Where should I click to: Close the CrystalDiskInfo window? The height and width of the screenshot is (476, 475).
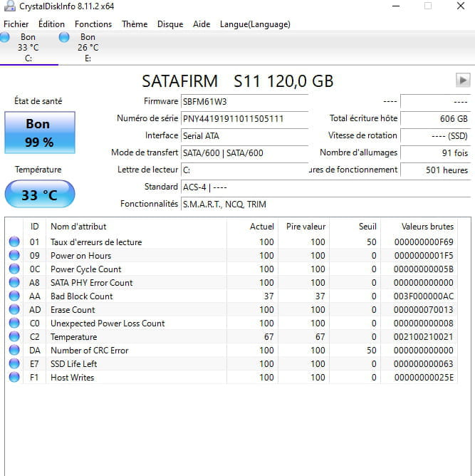pos(461,6)
